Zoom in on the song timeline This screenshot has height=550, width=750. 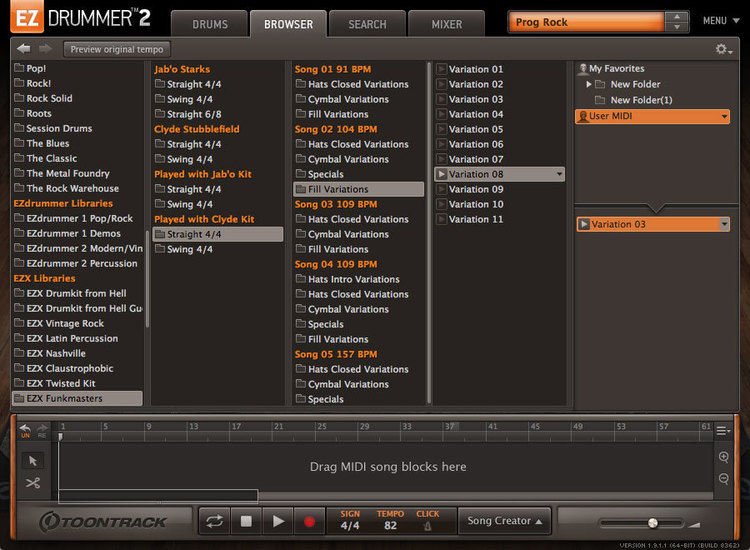click(x=724, y=457)
